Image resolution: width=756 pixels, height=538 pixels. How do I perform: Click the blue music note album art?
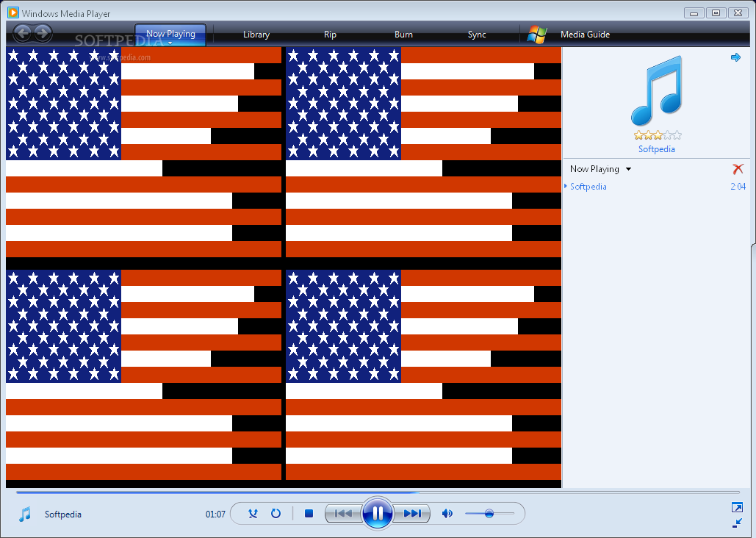click(657, 90)
